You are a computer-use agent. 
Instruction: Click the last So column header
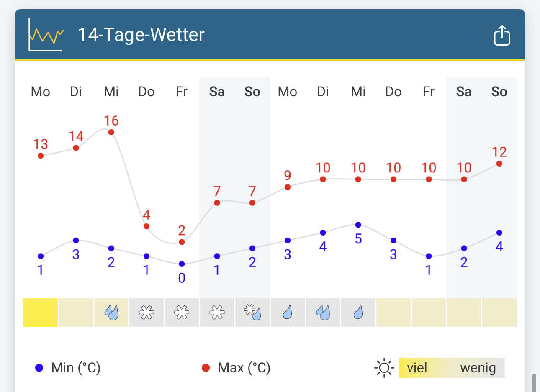click(x=499, y=92)
